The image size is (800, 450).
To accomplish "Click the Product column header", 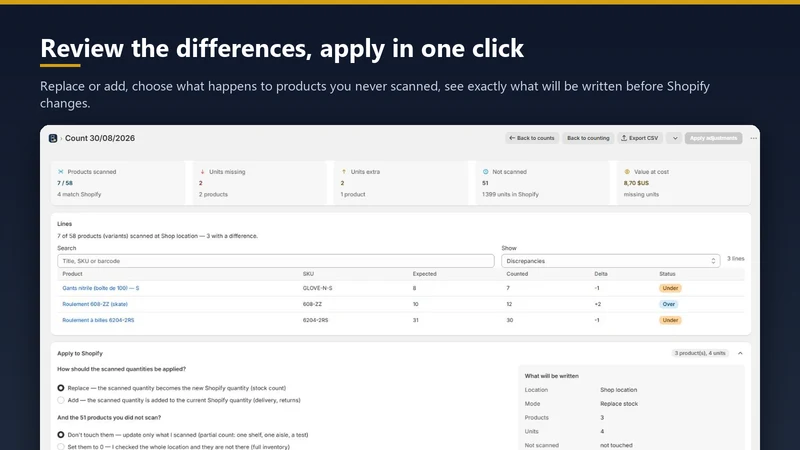I will [x=72, y=274].
